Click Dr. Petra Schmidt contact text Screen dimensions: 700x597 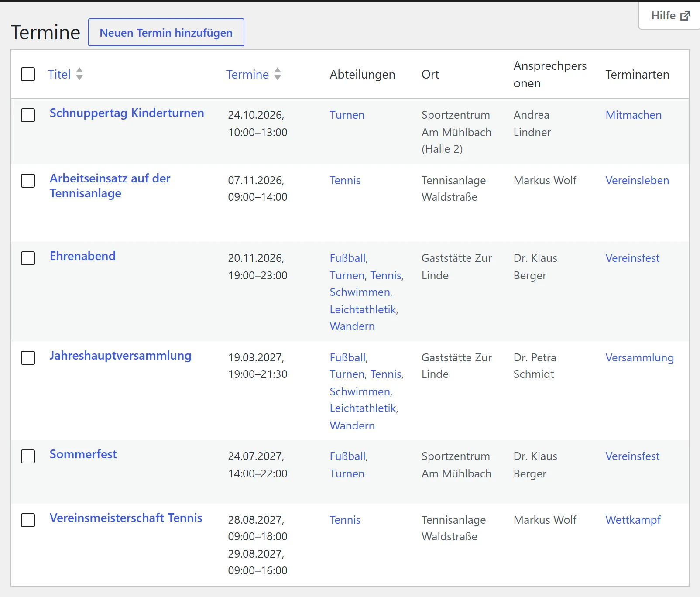(535, 366)
